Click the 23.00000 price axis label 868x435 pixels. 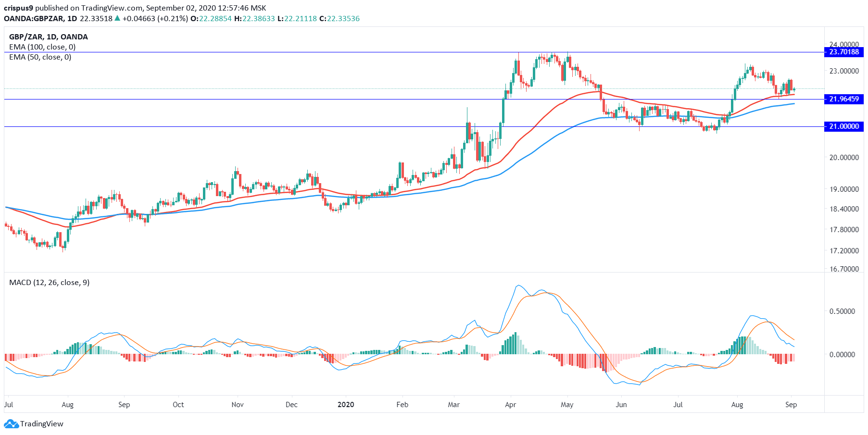coord(844,71)
